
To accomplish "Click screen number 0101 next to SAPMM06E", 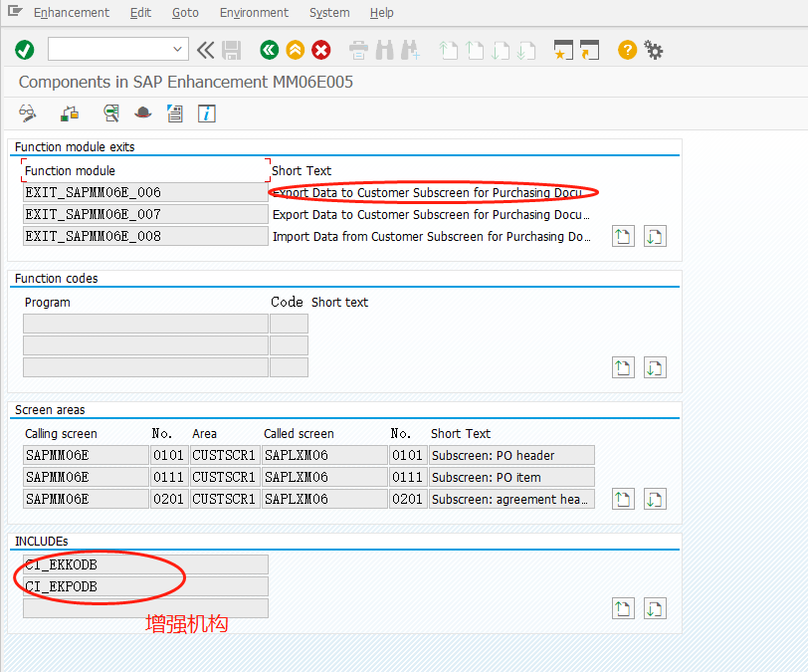I will (168, 455).
